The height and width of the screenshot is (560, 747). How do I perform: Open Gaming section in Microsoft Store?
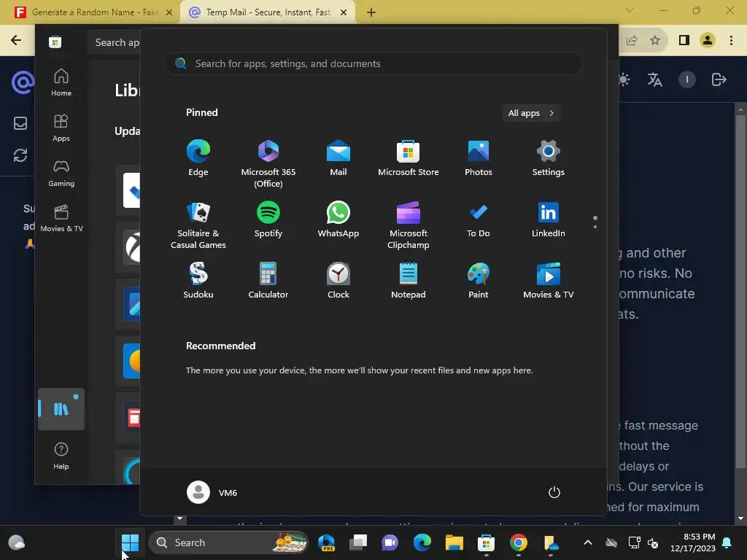click(x=61, y=174)
